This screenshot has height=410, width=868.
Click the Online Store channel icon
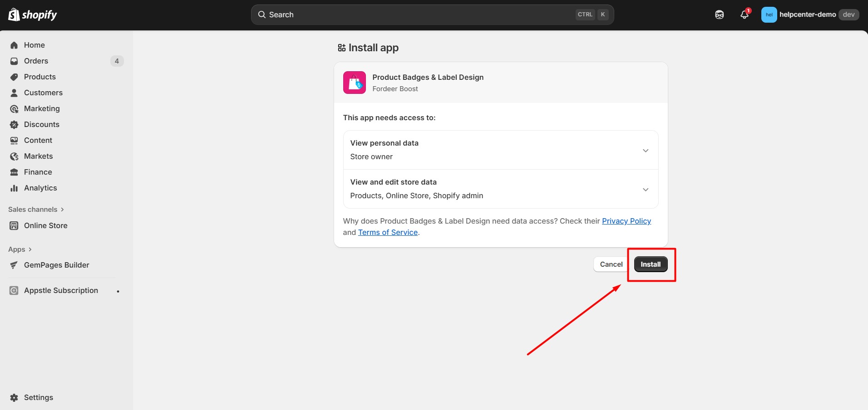coord(14,225)
